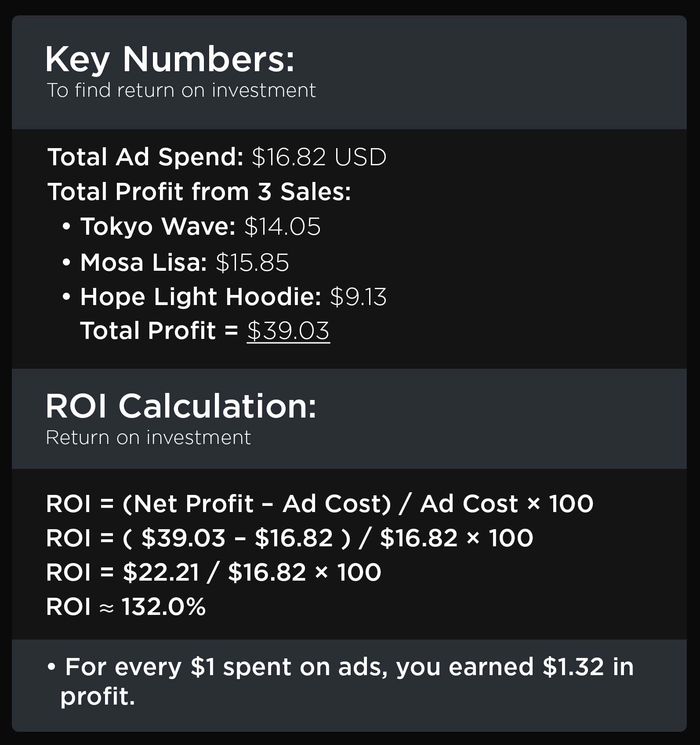
Task: Click "Total Profit from 3 Sales:" text
Action: point(199,192)
